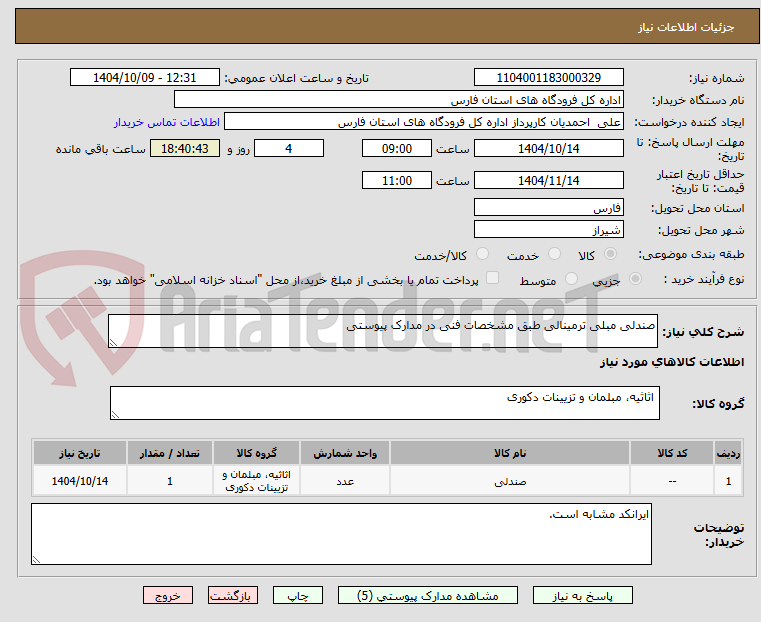Select the خدمت radio button

(554, 254)
